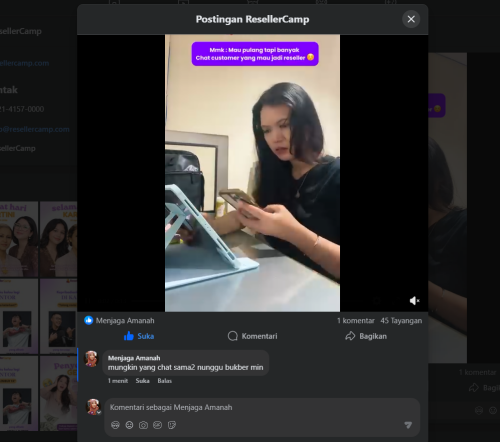Open the commenter name Menjaga Amanah

(x=134, y=358)
